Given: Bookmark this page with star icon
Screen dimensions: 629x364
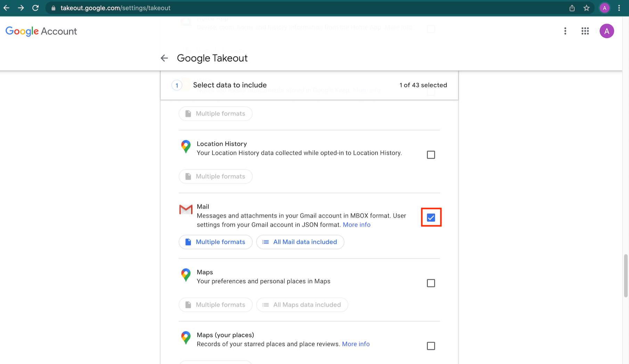Looking at the screenshot, I should pos(587,8).
